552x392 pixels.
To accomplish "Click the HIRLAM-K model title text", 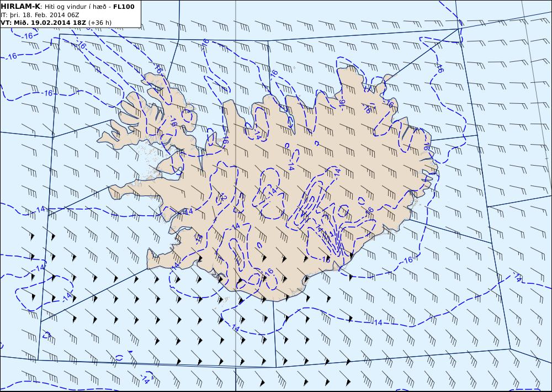I will [x=20, y=7].
